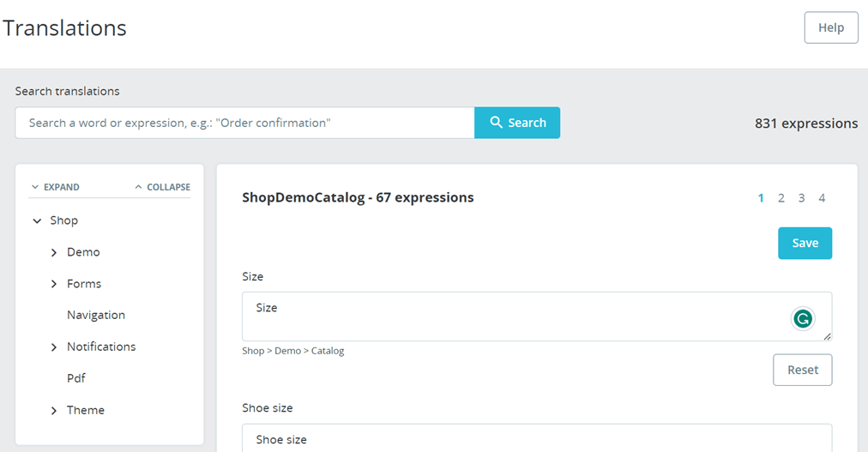This screenshot has height=452, width=868.
Task: Select page 1 of expressions
Action: click(761, 198)
